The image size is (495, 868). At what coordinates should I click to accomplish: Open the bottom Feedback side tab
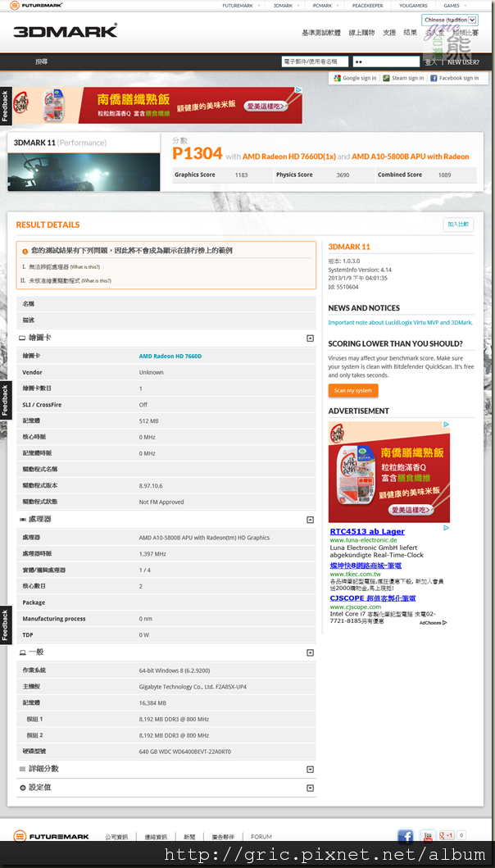point(5,626)
